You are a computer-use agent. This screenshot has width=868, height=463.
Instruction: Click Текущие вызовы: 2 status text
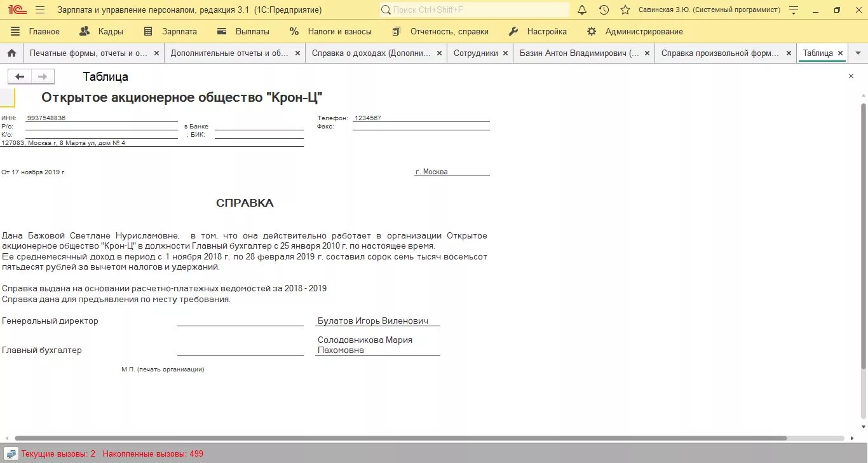[x=58, y=454]
